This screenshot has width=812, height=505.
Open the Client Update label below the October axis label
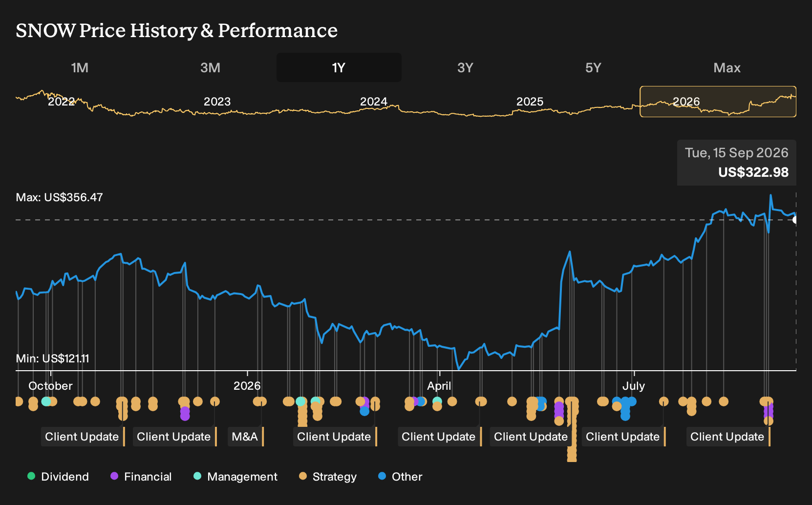click(x=83, y=437)
